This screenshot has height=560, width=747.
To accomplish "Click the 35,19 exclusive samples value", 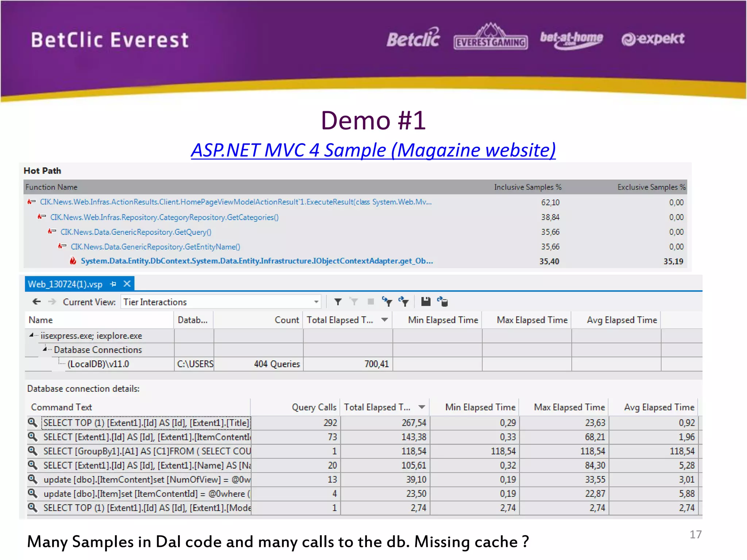I will (673, 261).
